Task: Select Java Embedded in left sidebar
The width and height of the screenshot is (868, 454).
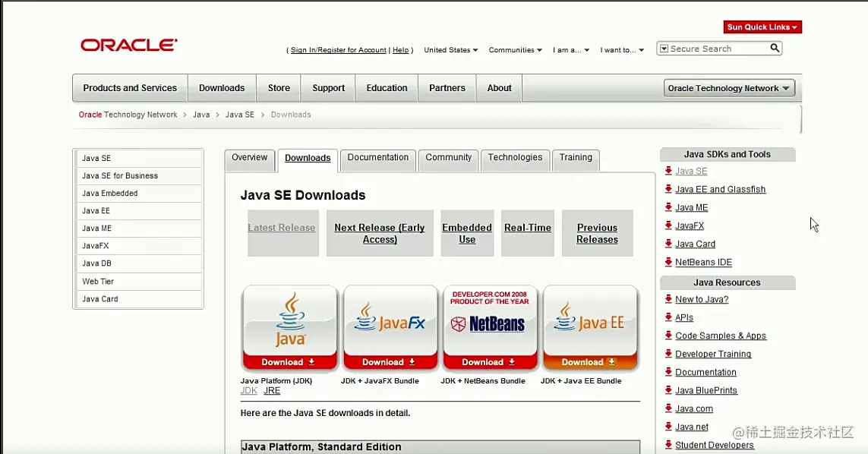Action: (x=138, y=194)
